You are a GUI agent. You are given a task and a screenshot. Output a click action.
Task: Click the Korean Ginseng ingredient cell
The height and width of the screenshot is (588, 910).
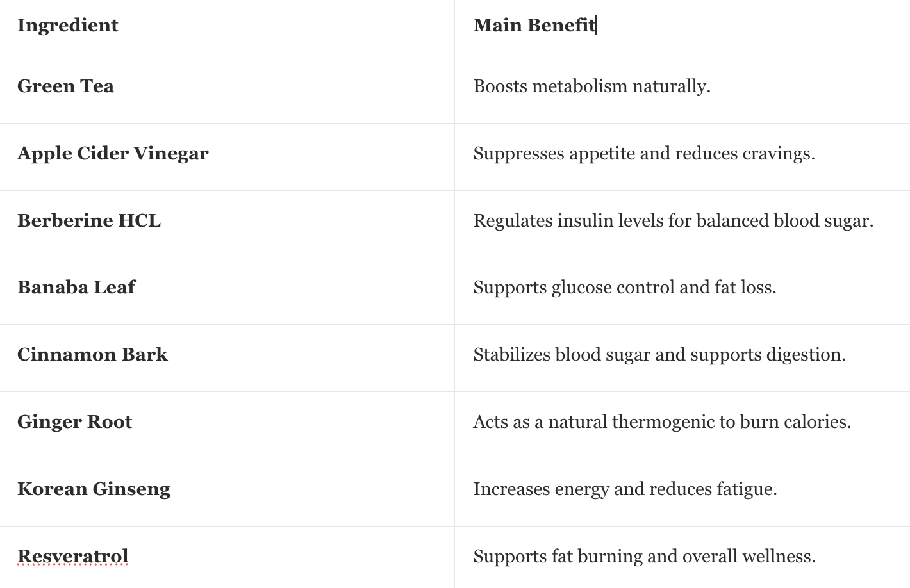(94, 489)
